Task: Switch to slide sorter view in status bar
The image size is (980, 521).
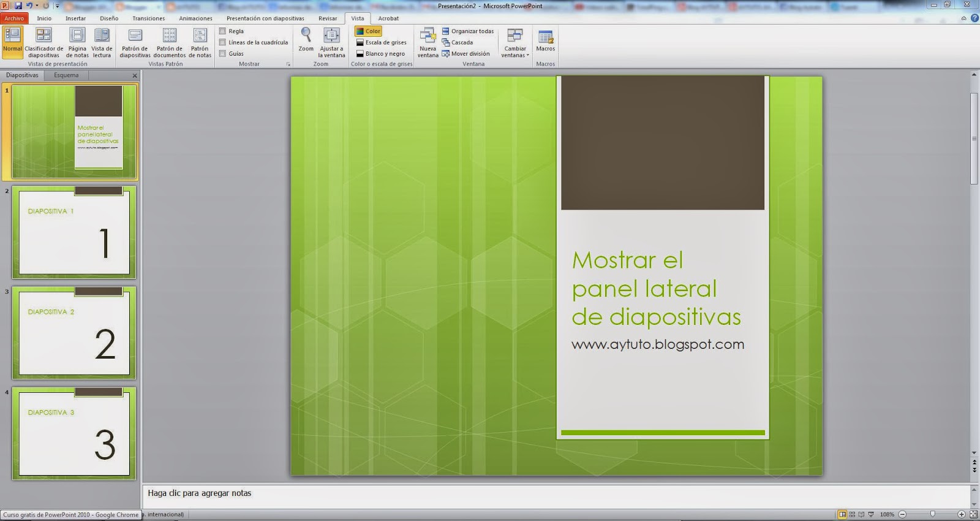Action: click(x=852, y=514)
